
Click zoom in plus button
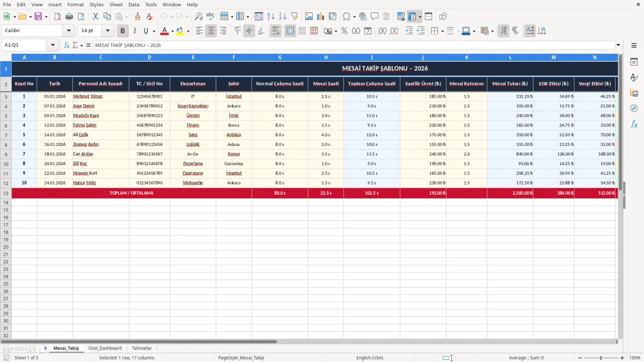pos(623,358)
